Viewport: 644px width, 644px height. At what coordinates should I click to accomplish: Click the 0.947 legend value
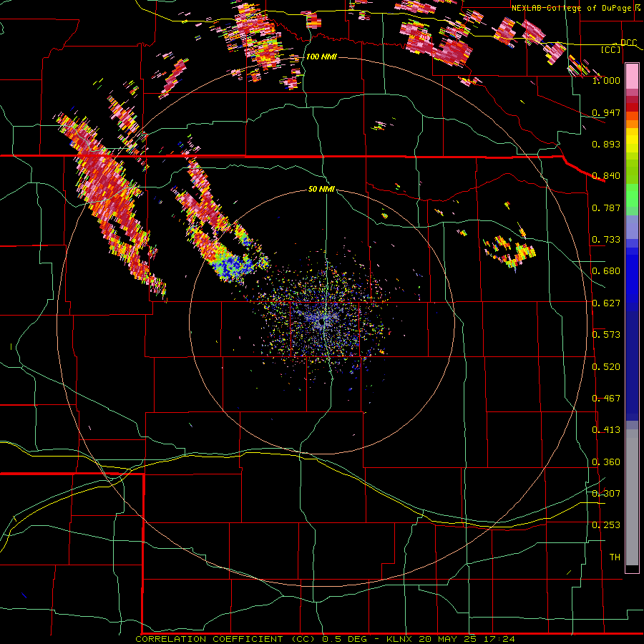[x=606, y=112]
